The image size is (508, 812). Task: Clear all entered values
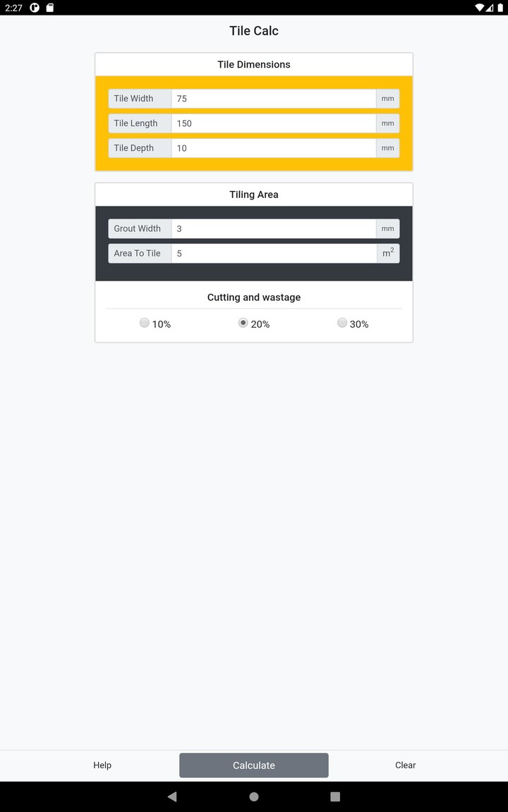(x=405, y=765)
